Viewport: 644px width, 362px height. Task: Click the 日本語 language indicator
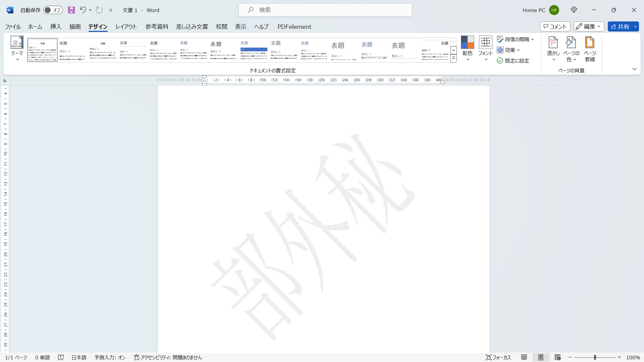coord(79,358)
